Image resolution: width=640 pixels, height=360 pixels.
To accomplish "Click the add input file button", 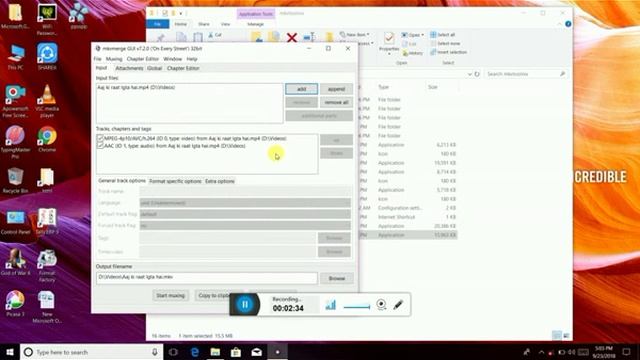I will [x=301, y=89].
